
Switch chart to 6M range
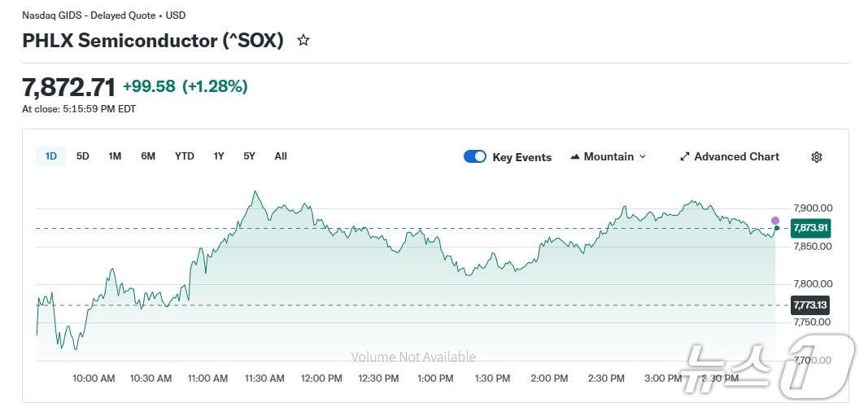[x=148, y=156]
